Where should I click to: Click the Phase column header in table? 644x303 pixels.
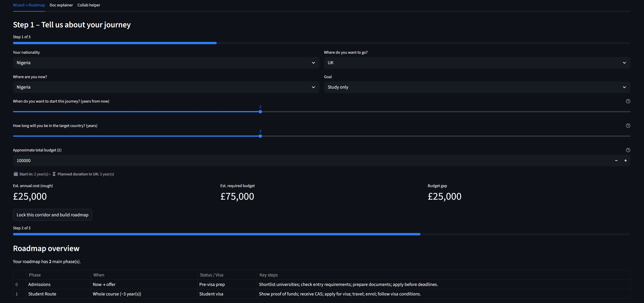(x=35, y=275)
